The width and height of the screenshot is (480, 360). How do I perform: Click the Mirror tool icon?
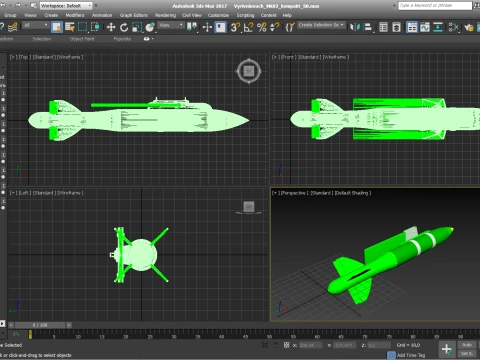(x=355, y=27)
